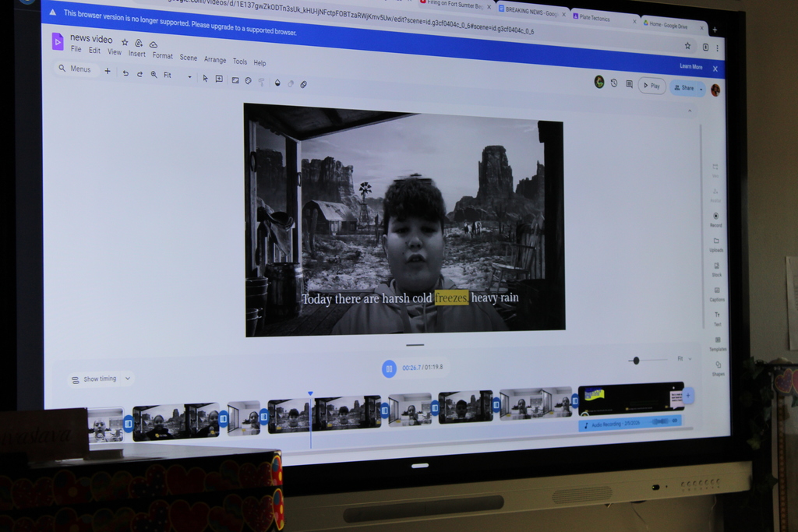
Task: Pause playback with the blue button
Action: (389, 368)
